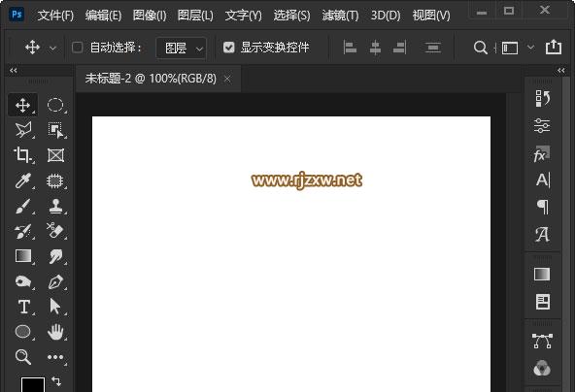Swap foreground and background colors

click(56, 381)
